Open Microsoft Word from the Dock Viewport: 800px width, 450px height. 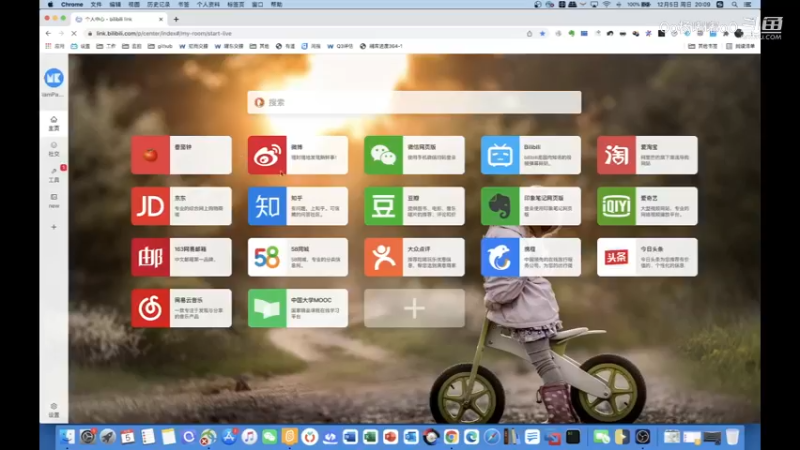pyautogui.click(x=350, y=437)
